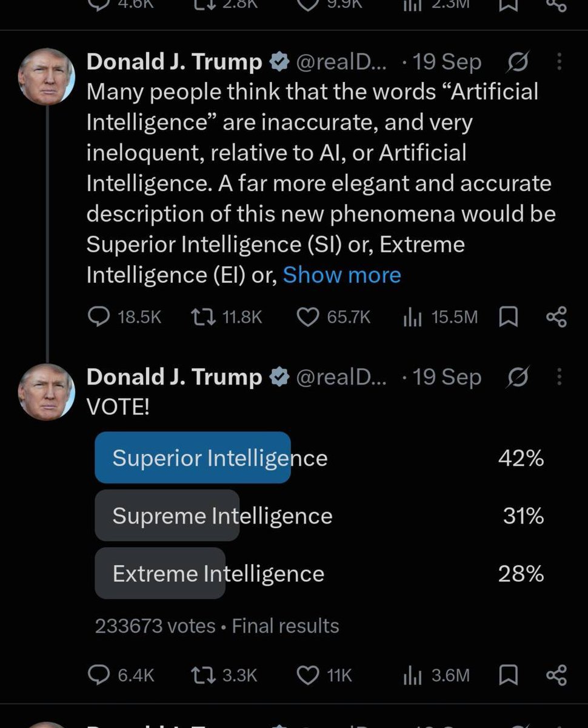The height and width of the screenshot is (728, 588).
Task: Share the Artificial Intelligence post
Action: [x=556, y=317]
